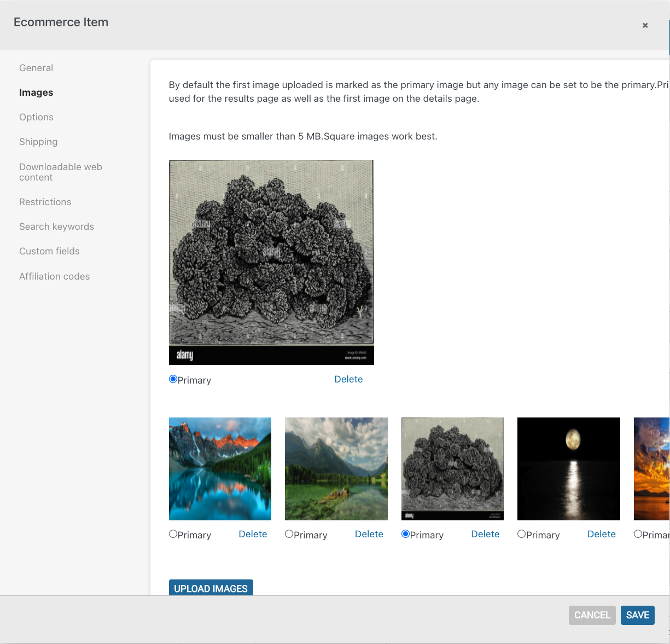Select the Images section
This screenshot has height=644, width=670.
36,92
